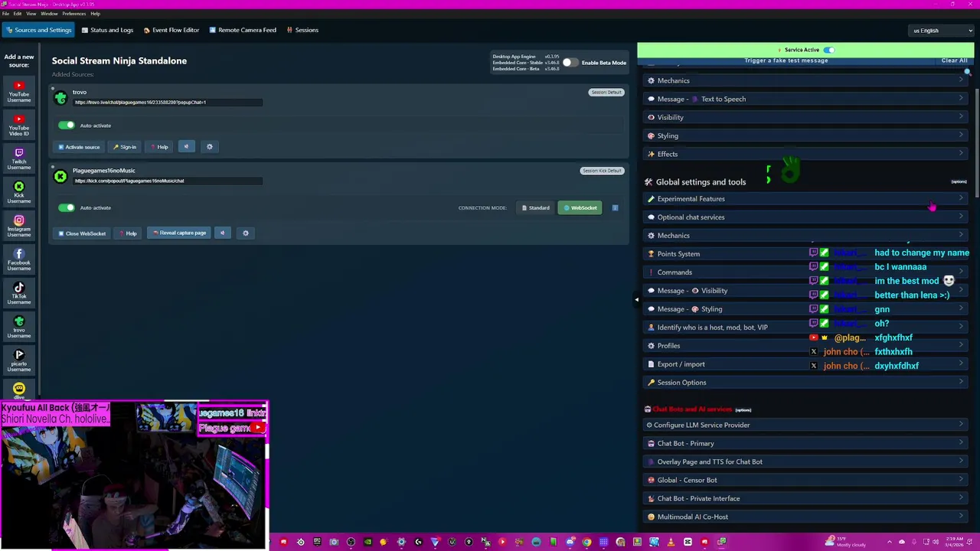The height and width of the screenshot is (551, 980).
Task: Open settings gear for Plaguegames16noMusic source
Action: tap(245, 233)
